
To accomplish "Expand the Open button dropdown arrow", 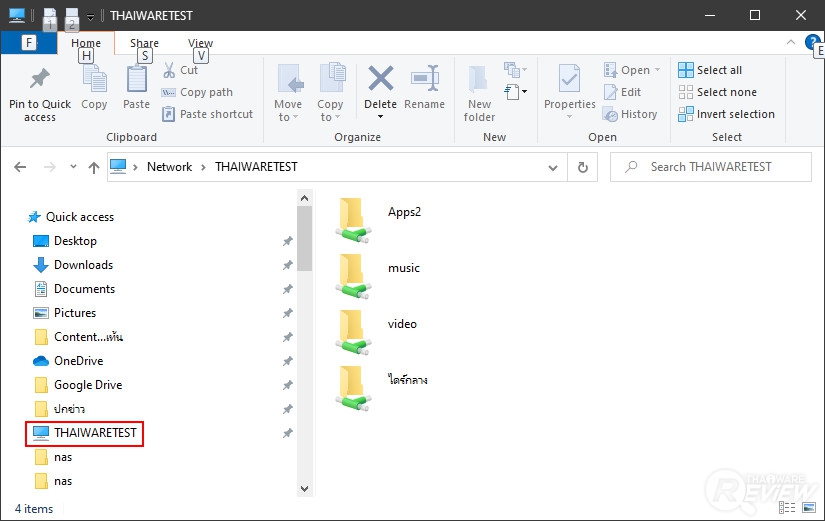I will click(x=657, y=70).
